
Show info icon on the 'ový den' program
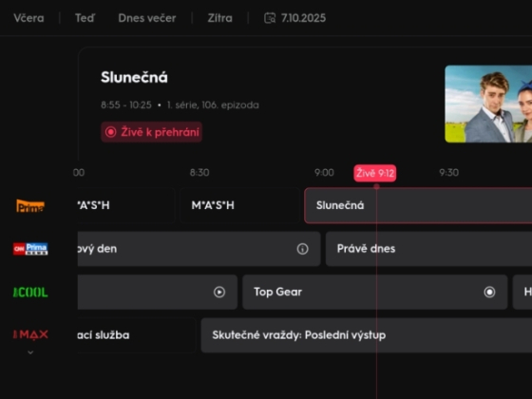coord(302,249)
